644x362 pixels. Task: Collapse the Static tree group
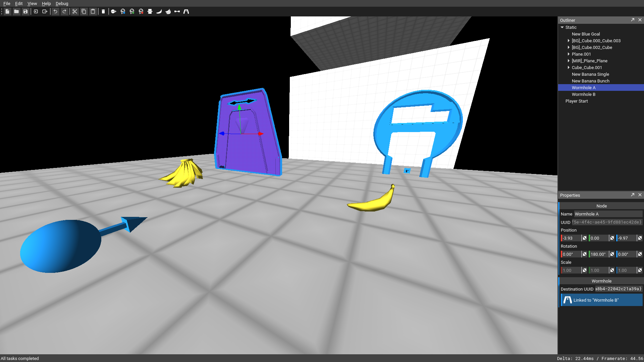[562, 27]
